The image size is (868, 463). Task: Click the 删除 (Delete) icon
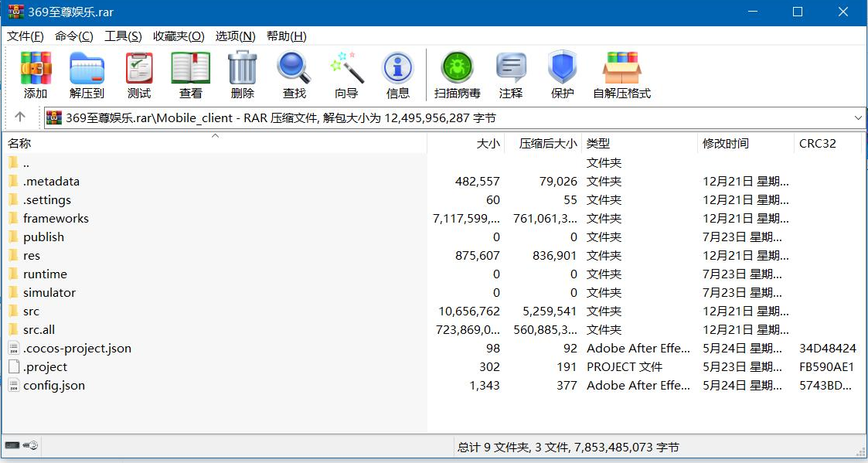[242, 73]
